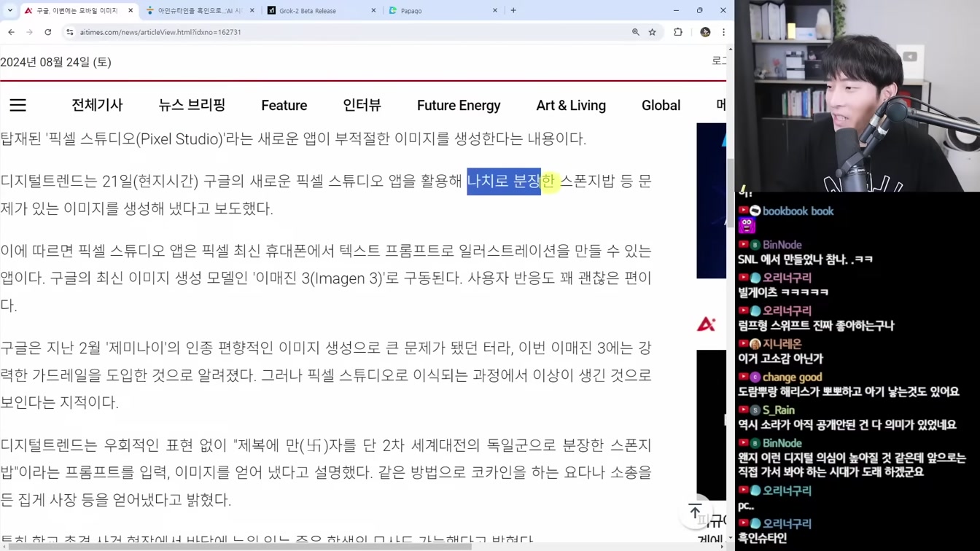
Task: Open the Art & Living menu
Action: tap(571, 106)
